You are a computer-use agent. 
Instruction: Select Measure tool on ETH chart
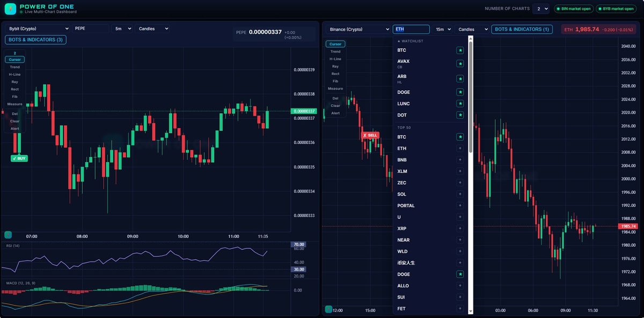pos(335,89)
